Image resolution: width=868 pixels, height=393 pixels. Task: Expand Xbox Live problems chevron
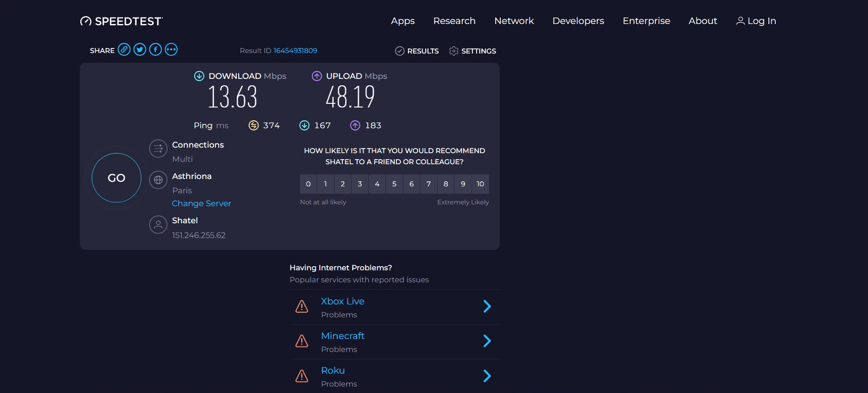(487, 306)
